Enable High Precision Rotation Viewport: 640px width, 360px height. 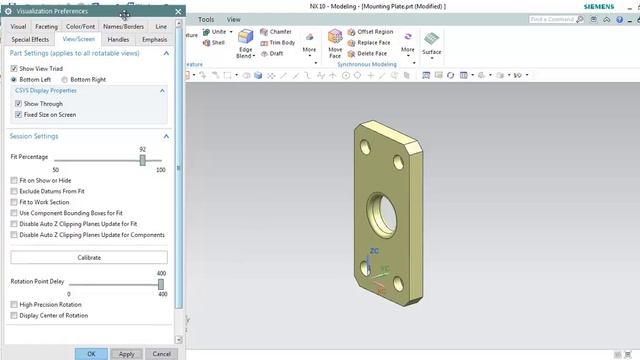click(x=14, y=304)
